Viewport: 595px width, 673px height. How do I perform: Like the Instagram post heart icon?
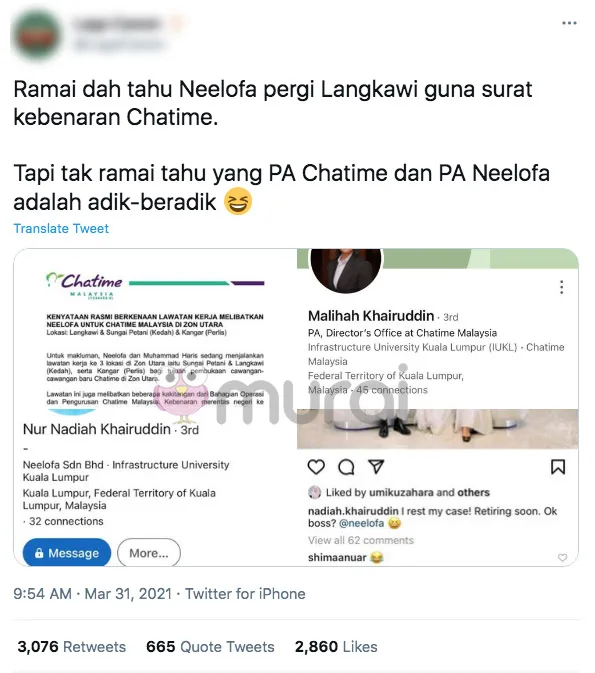pos(316,467)
